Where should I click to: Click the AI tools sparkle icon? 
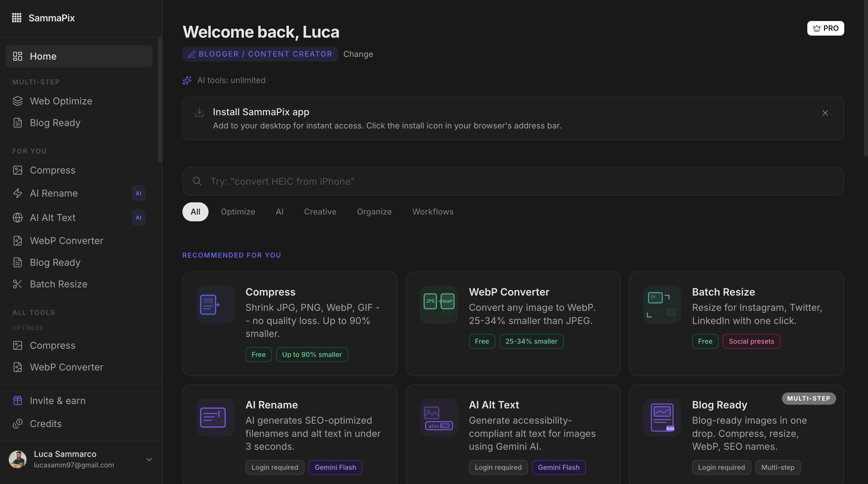(x=187, y=80)
